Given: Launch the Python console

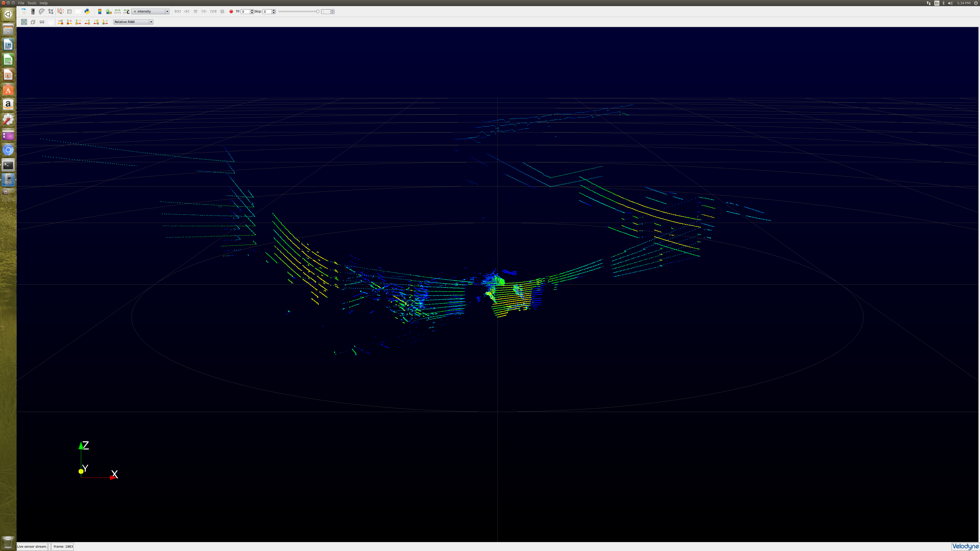Looking at the screenshot, I should (88, 11).
